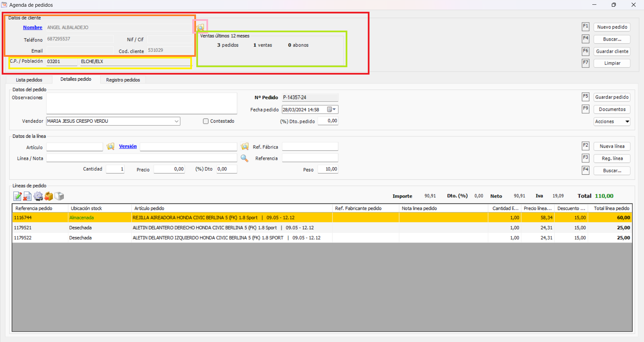Open the Fecha pedido date picker
Viewport: 644px width, 342px height.
(x=332, y=110)
